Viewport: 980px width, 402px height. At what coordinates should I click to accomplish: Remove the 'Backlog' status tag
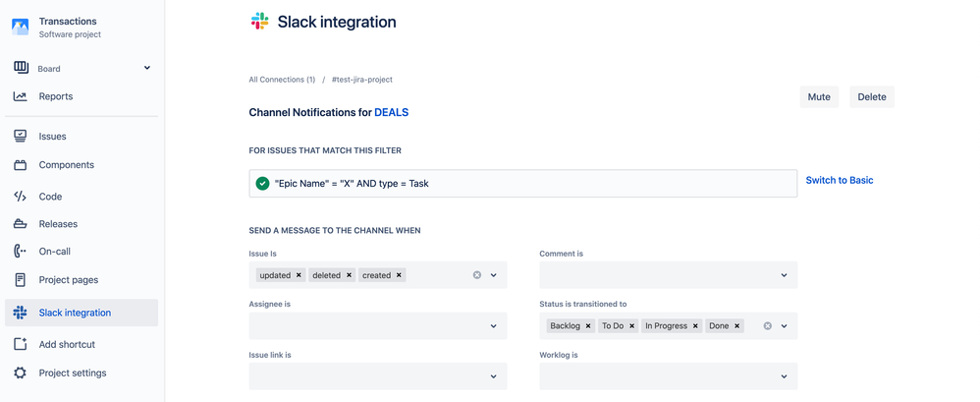pos(588,325)
